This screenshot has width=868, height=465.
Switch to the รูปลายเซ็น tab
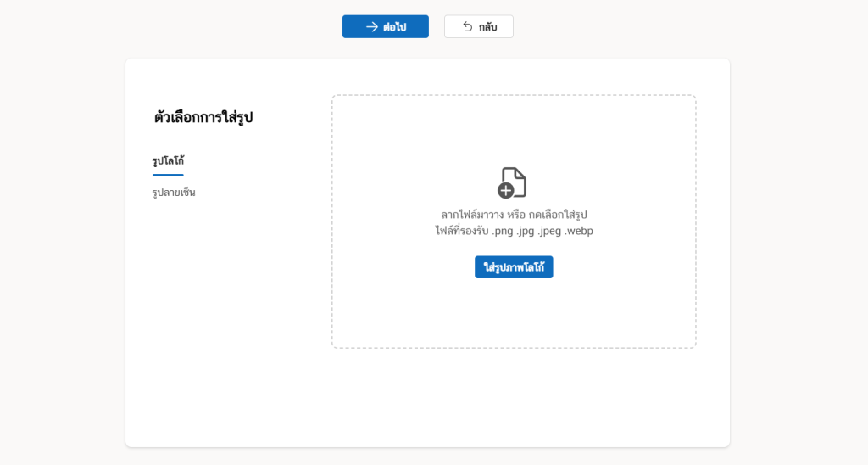tap(174, 193)
